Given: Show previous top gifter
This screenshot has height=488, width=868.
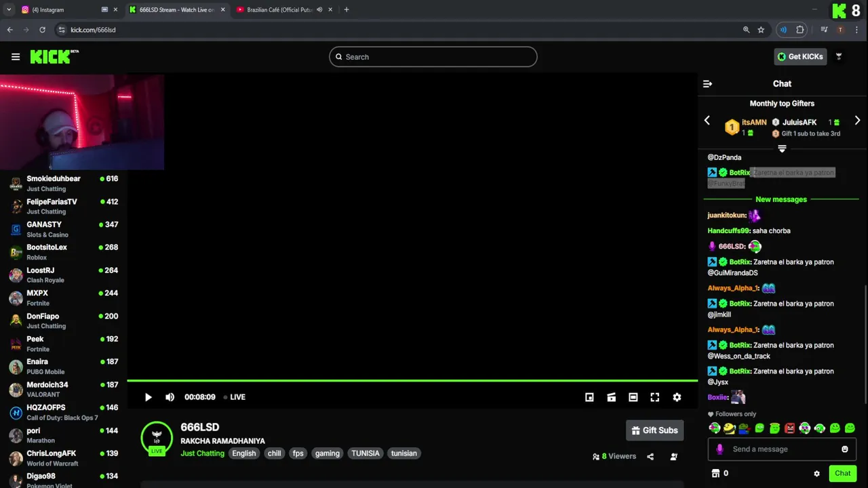Looking at the screenshot, I should pyautogui.click(x=707, y=121).
